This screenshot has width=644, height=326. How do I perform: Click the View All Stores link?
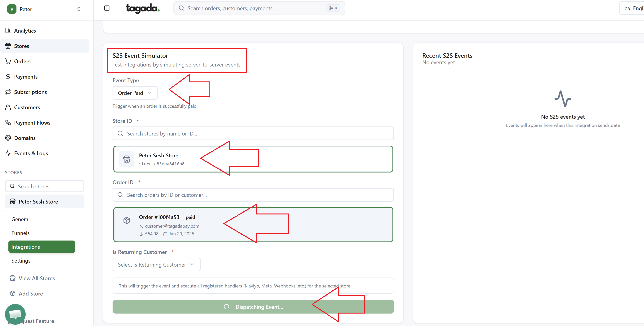click(37, 278)
